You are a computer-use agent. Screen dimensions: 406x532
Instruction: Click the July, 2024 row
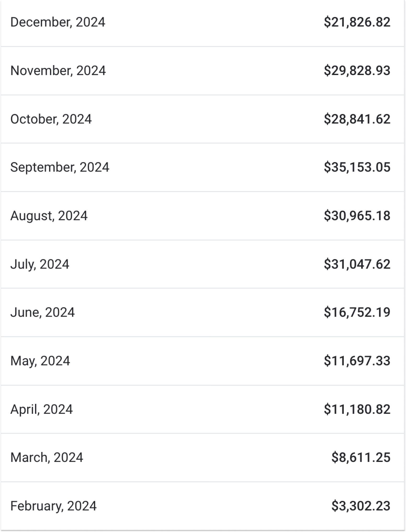coord(202,264)
